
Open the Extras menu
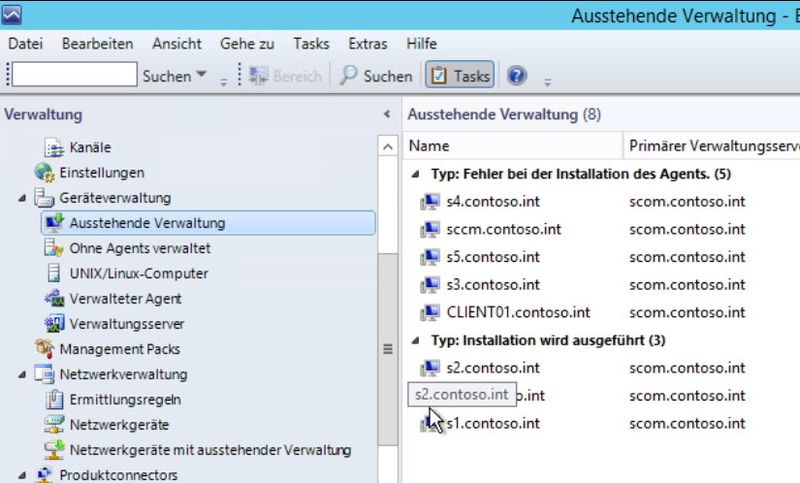(x=368, y=44)
